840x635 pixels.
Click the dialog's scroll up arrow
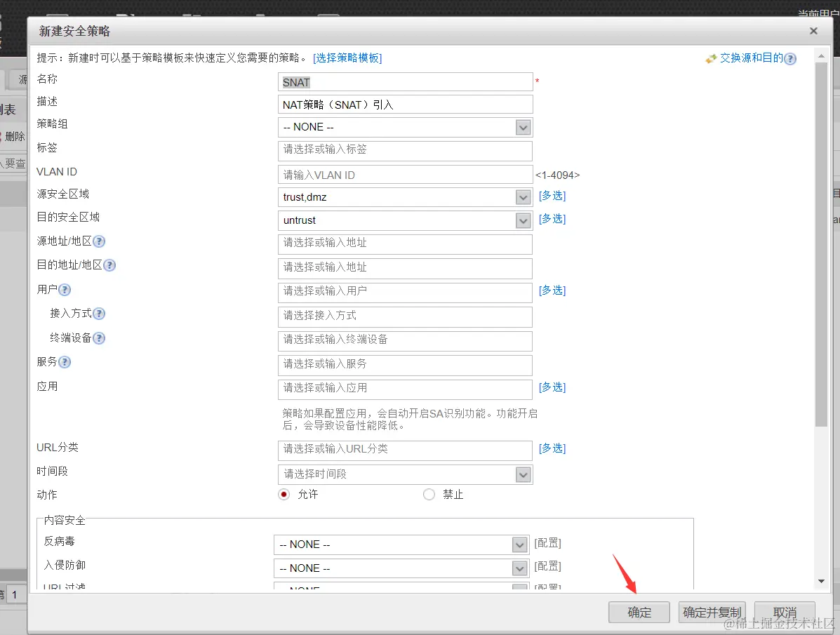(821, 55)
